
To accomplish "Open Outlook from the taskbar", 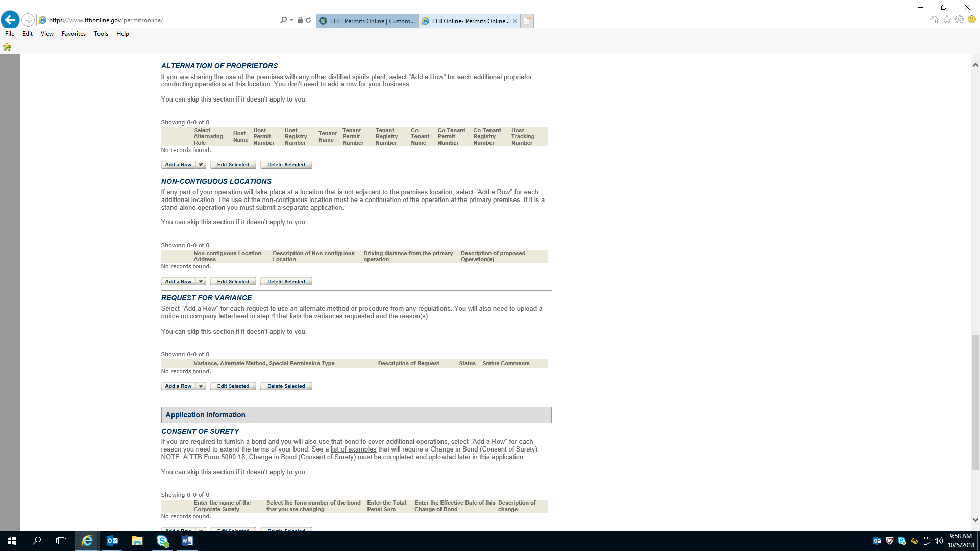I will click(112, 541).
